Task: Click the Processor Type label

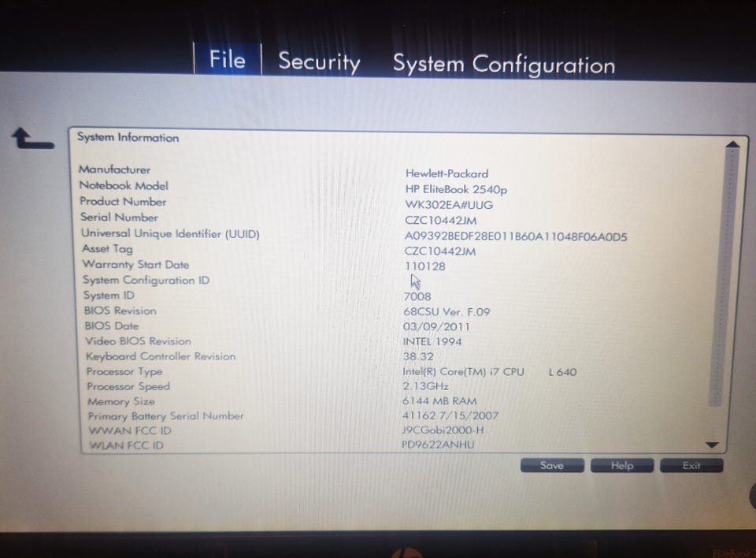Action: click(x=124, y=371)
